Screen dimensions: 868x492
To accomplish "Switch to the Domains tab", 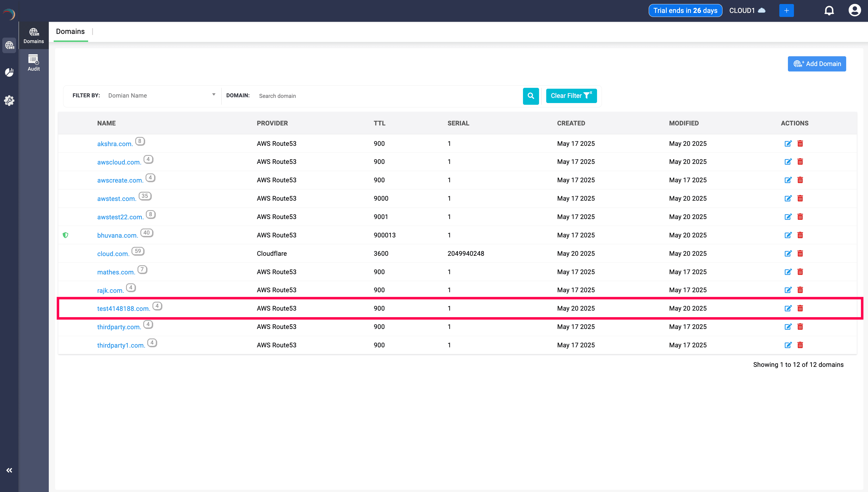I will coord(70,31).
